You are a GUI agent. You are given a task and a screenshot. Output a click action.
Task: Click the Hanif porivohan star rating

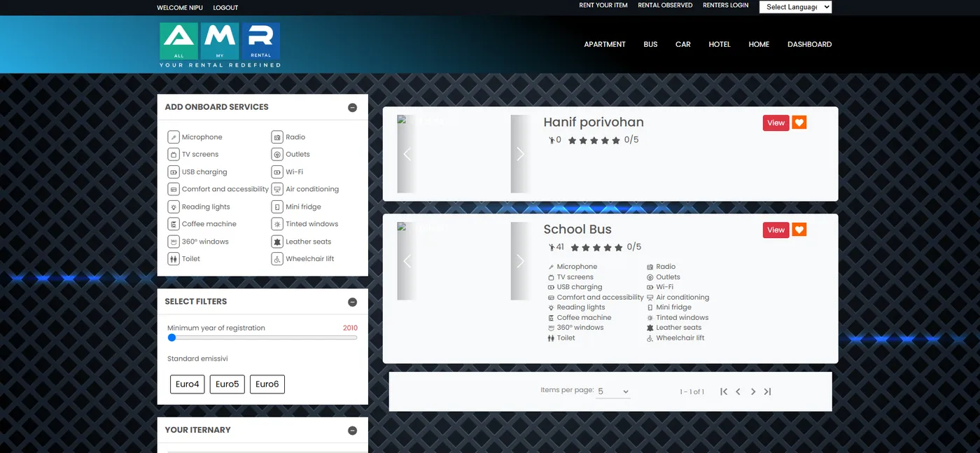coord(594,141)
